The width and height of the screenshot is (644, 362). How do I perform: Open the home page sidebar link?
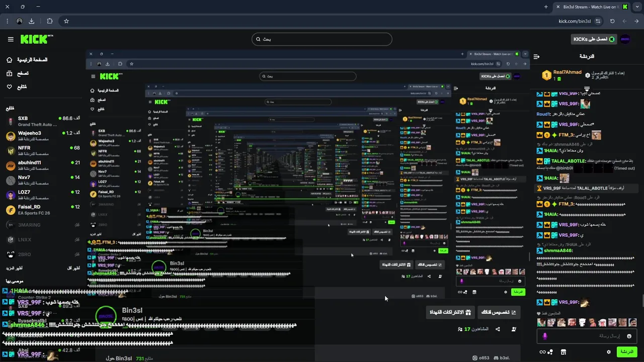coord(27,60)
